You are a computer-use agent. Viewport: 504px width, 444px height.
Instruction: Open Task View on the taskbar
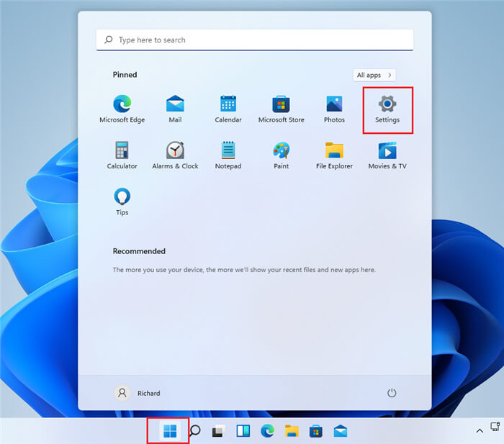click(219, 431)
